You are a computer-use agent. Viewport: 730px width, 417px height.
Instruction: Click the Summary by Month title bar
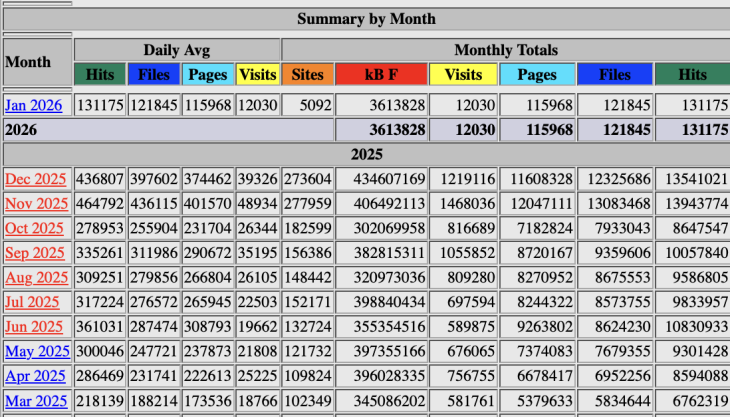pyautogui.click(x=366, y=19)
